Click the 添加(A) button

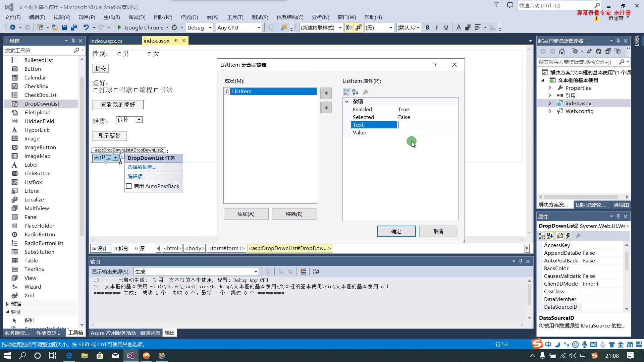(246, 214)
